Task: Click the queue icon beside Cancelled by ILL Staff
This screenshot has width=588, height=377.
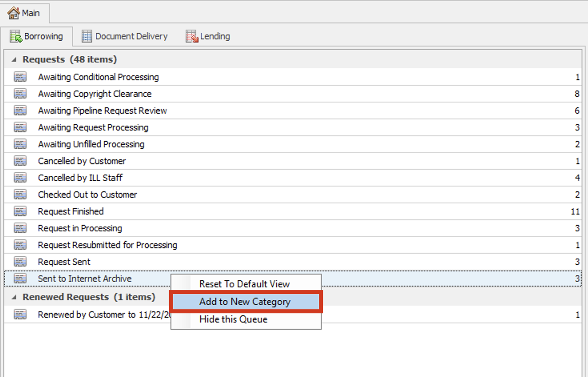Action: 20,177
